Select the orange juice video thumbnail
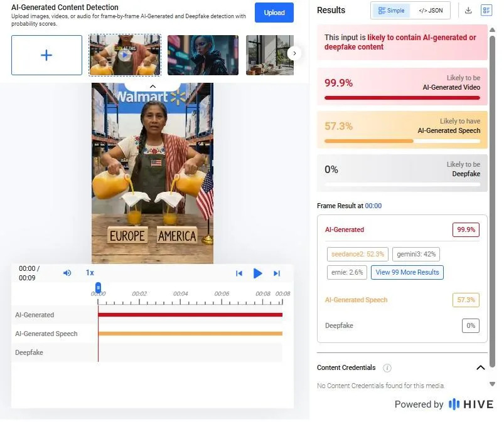The height and width of the screenshot is (422, 504). pyautogui.click(x=125, y=55)
